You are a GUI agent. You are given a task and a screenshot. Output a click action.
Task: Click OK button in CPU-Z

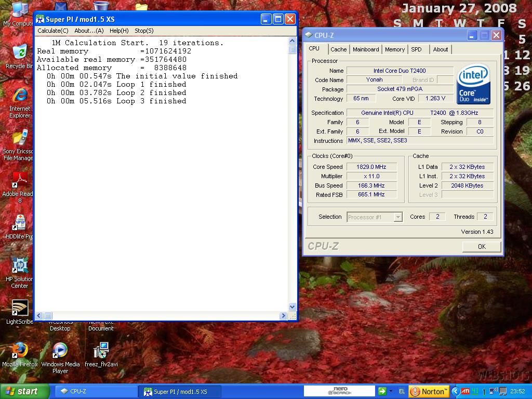click(482, 247)
